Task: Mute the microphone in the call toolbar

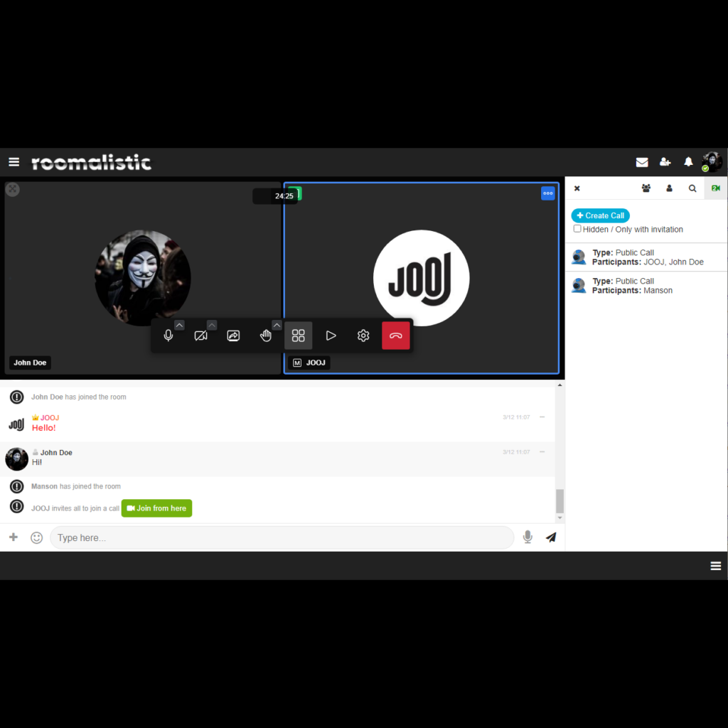Action: (x=168, y=335)
